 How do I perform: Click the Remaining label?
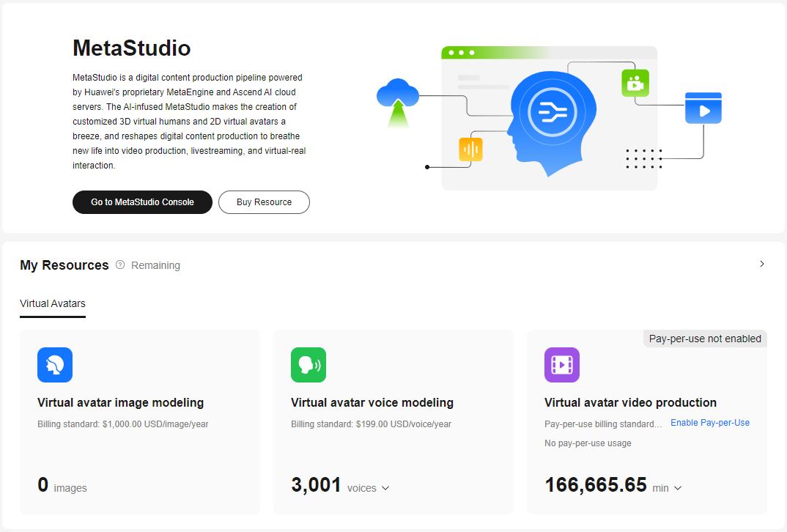click(155, 265)
